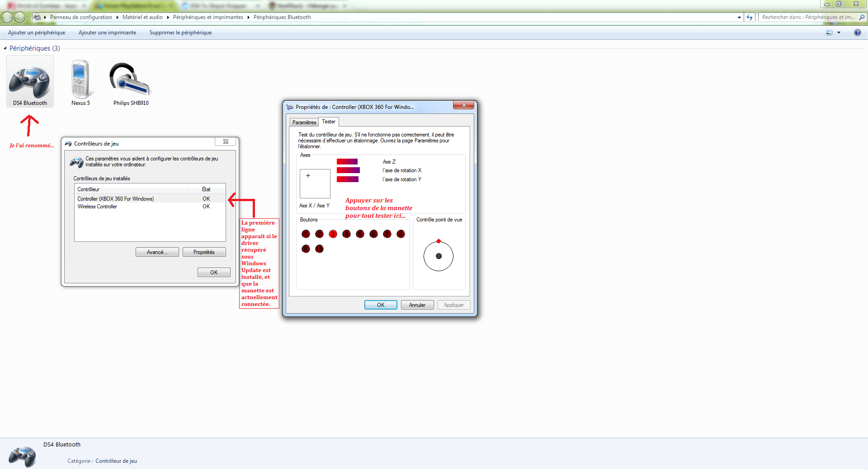This screenshot has height=470, width=868.
Task: Open the view options dropdown arrow
Action: [x=839, y=33]
